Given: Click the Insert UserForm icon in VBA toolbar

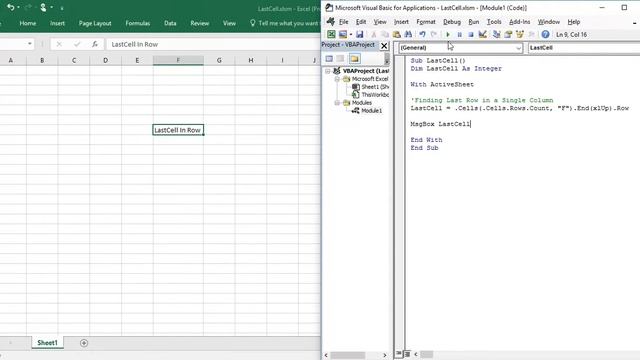Looking at the screenshot, I should 343,35.
